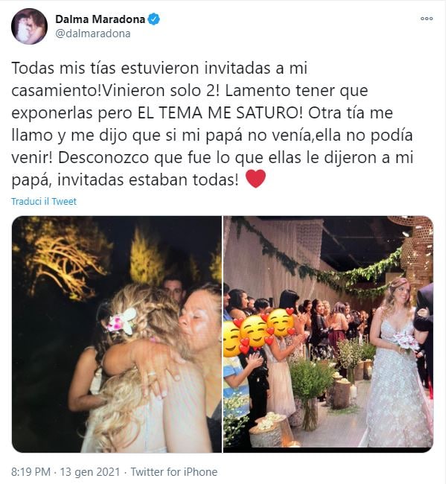Screen dimensions: 448x484
Task: Open the Twitter for iPhone source link
Action: (x=174, y=472)
